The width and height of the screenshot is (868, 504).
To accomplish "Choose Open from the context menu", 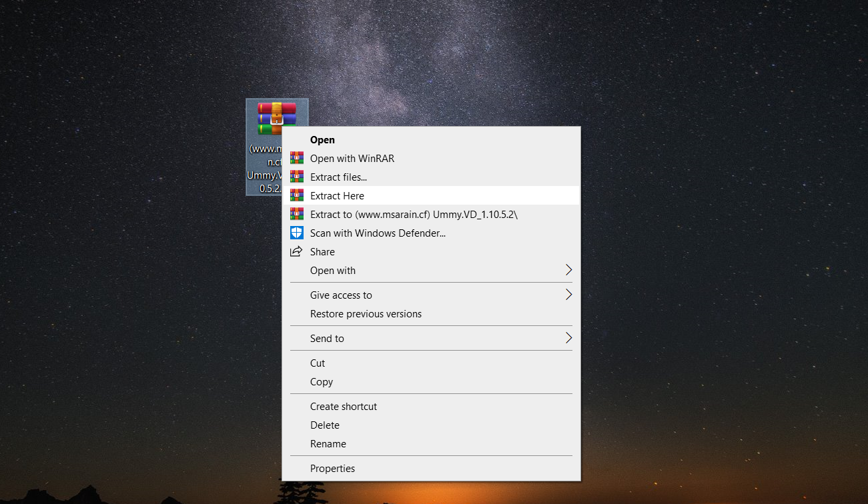I will tap(432, 140).
